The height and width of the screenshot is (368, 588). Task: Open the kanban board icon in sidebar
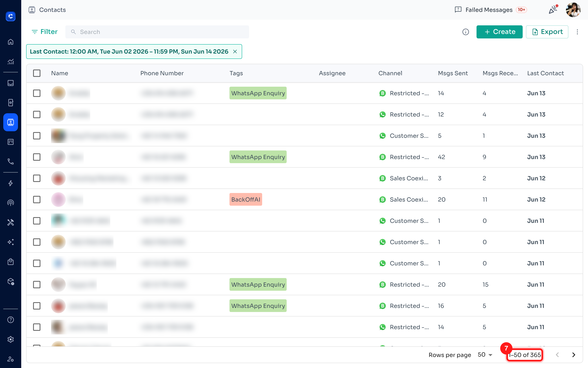(x=10, y=142)
